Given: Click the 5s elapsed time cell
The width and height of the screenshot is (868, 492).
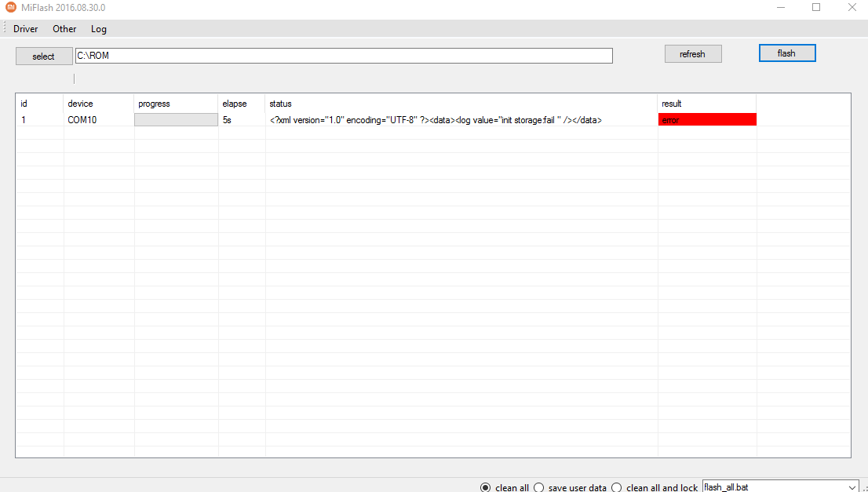Looking at the screenshot, I should click(x=242, y=119).
